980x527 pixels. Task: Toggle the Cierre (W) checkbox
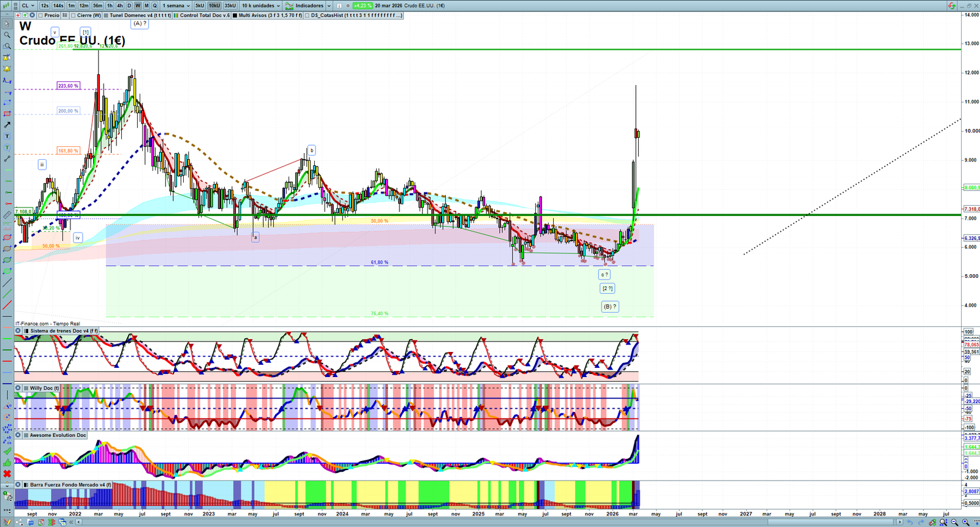(x=73, y=15)
